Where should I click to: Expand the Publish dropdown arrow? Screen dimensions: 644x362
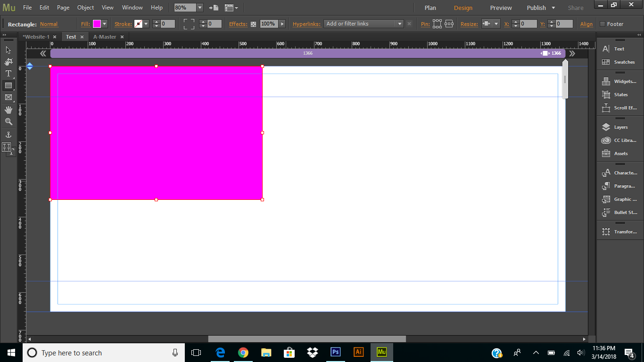click(x=553, y=8)
